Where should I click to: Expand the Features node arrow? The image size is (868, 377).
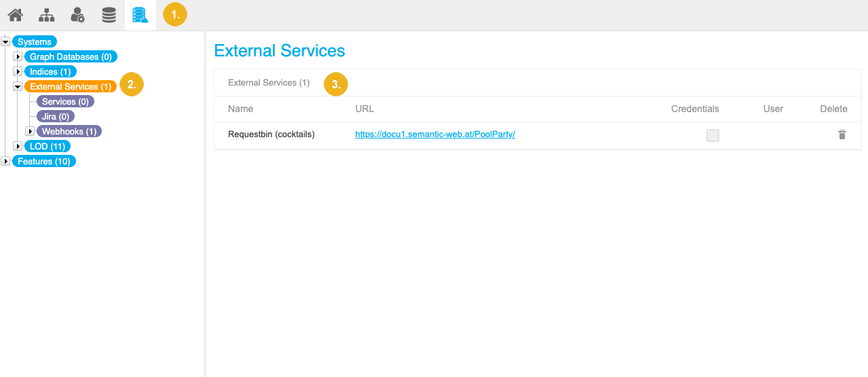pyautogui.click(x=6, y=161)
